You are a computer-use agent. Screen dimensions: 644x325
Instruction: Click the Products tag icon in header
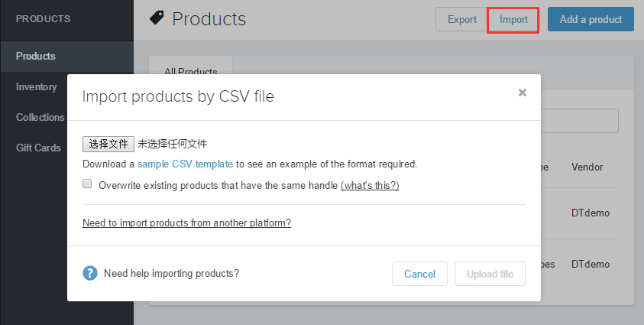[x=157, y=18]
